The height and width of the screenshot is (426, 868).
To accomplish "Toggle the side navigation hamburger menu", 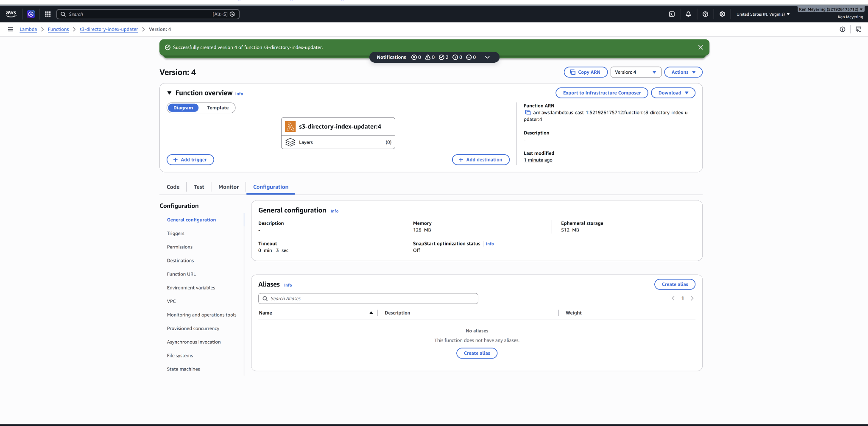I will coord(11,29).
